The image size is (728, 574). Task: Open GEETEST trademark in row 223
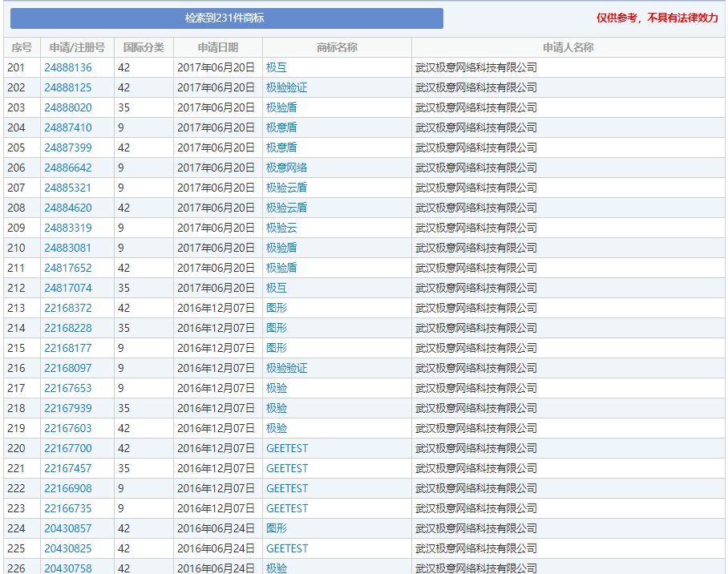click(287, 508)
